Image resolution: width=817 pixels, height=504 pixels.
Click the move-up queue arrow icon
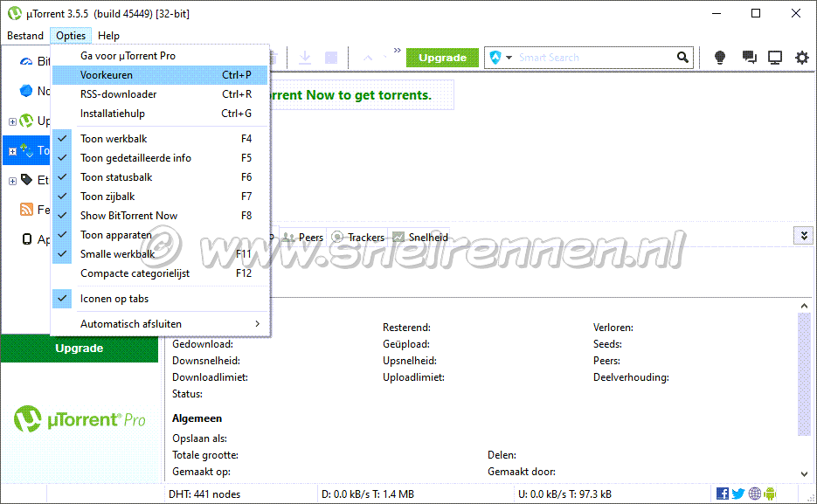click(368, 58)
